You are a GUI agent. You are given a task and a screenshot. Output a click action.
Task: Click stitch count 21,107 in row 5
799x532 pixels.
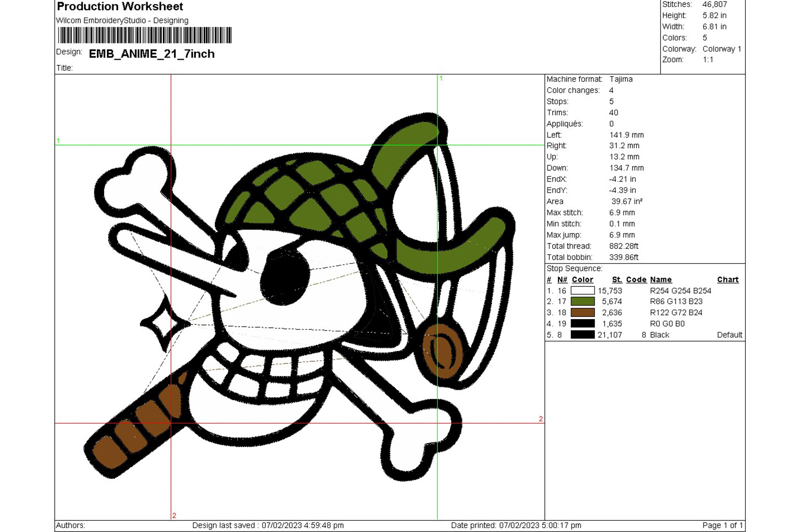click(610, 335)
